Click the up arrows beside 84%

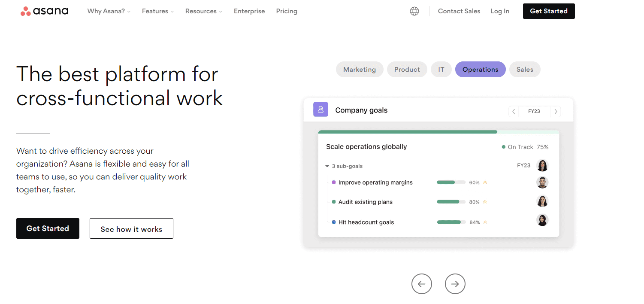tap(485, 222)
